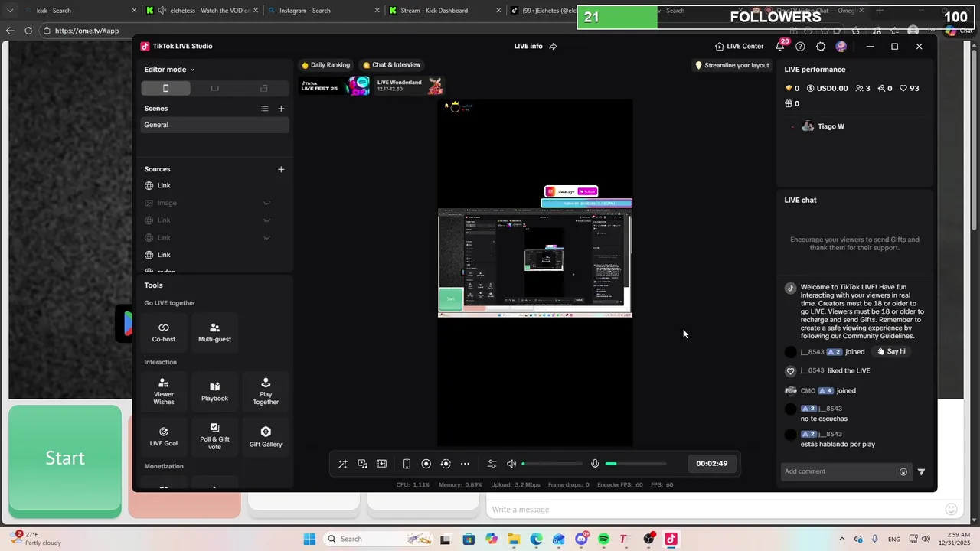Open the Chat & Interview tab
Image resolution: width=980 pixels, height=551 pixels.
[x=392, y=65]
